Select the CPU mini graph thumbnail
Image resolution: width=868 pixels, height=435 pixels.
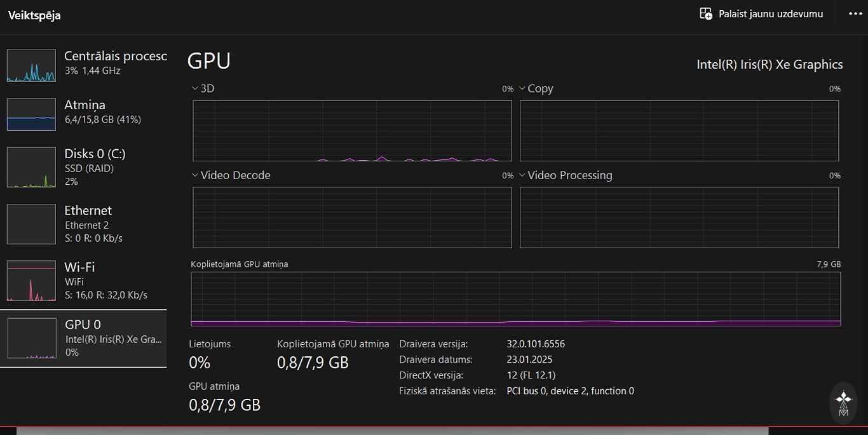31,65
